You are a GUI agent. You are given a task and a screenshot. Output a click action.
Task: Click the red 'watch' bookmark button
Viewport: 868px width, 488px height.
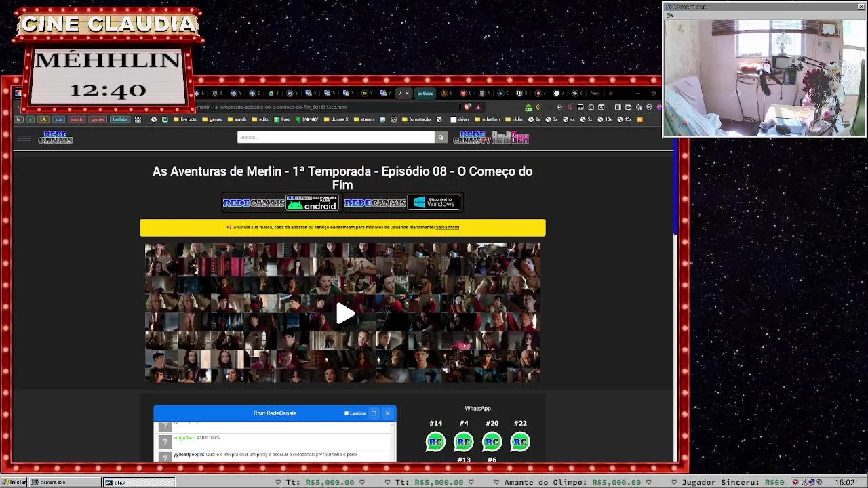(x=76, y=119)
